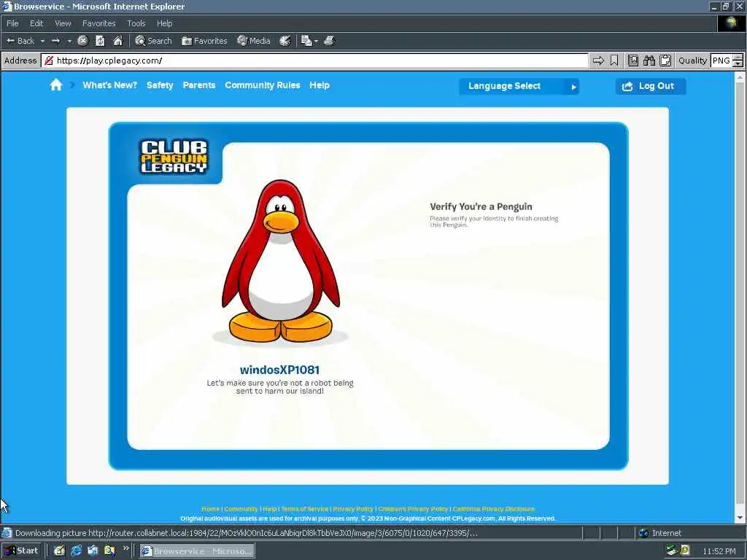Click the Verify You're a Penguin heading
747x560 pixels.
(481, 206)
